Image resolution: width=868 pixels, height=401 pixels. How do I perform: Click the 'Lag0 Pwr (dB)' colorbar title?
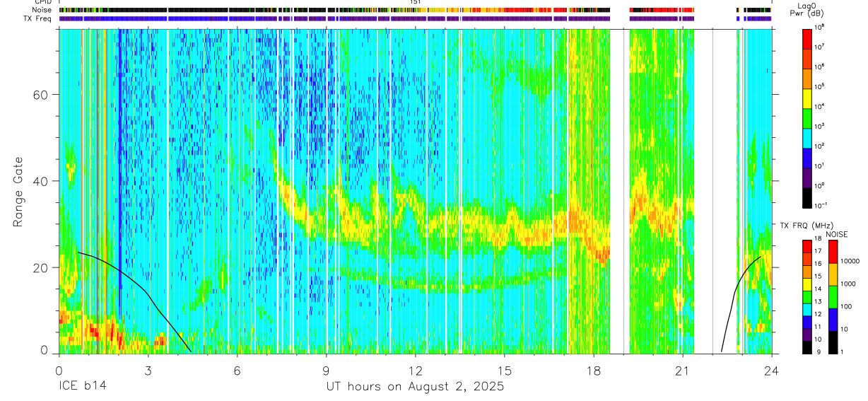[x=807, y=9]
